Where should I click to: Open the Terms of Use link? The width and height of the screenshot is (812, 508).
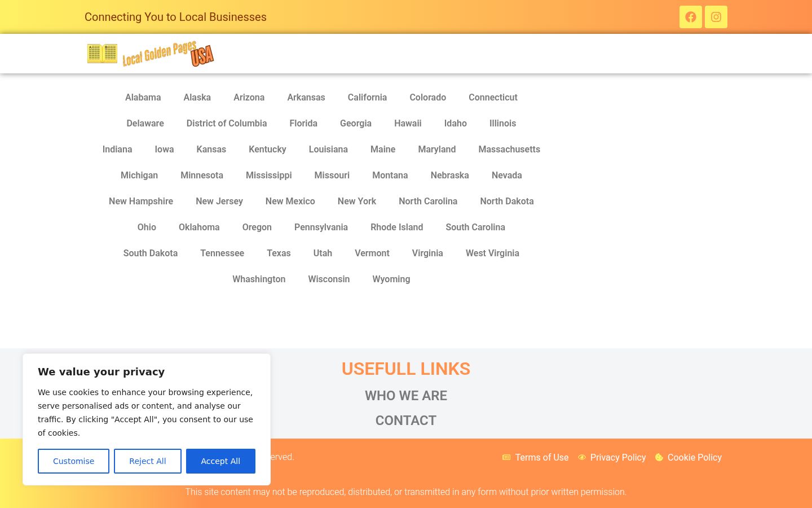(542, 457)
